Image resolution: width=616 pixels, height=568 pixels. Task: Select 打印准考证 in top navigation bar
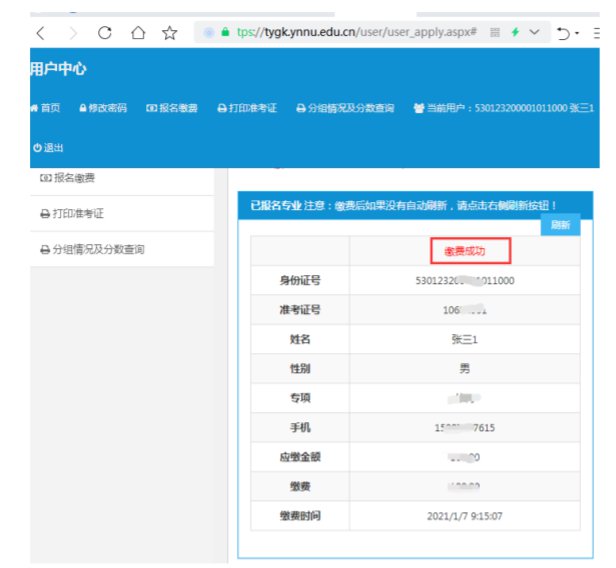(247, 108)
